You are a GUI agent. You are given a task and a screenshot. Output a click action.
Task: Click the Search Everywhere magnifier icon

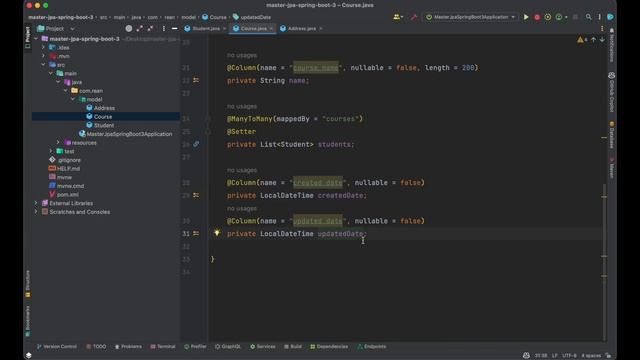click(588, 17)
